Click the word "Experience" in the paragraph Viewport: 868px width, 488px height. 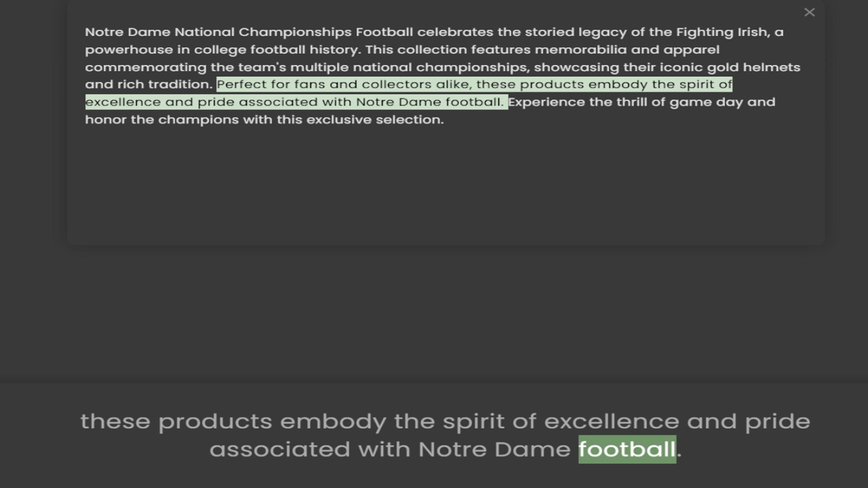point(547,102)
